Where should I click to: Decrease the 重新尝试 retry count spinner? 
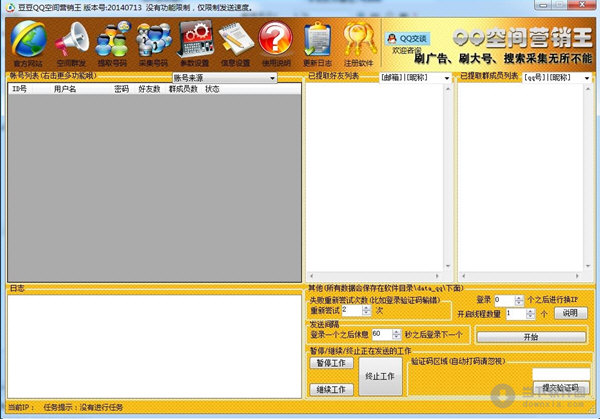click(x=366, y=313)
